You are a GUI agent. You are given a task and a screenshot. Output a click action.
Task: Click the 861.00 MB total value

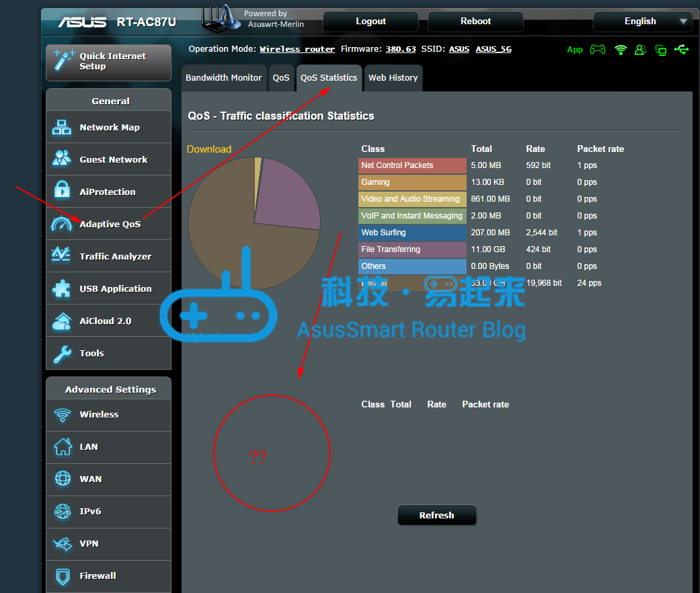click(490, 199)
